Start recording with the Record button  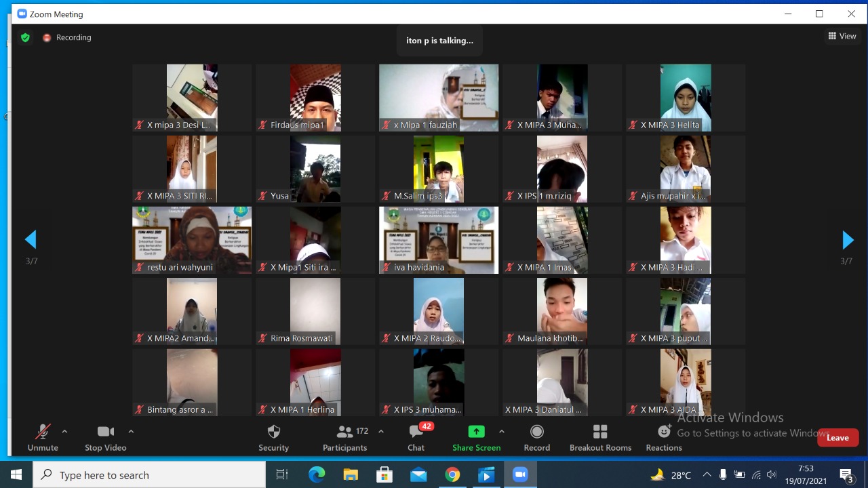tap(536, 438)
